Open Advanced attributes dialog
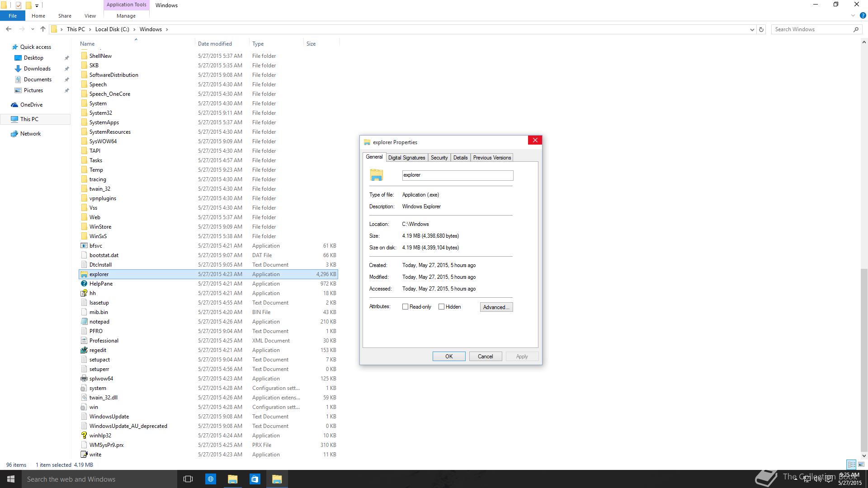Viewport: 868px width, 488px height. pyautogui.click(x=496, y=307)
